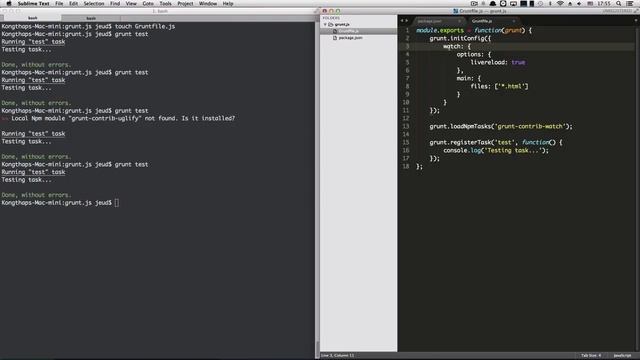
Task: Click the Time Machine clock icon
Action: (x=540, y=3)
